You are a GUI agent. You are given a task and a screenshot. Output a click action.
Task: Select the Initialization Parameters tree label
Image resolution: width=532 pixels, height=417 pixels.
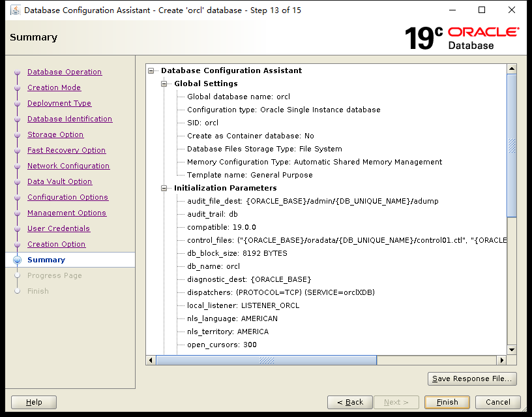(226, 188)
